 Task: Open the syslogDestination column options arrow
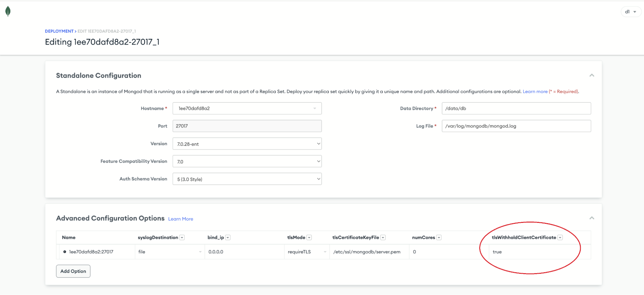tap(182, 238)
